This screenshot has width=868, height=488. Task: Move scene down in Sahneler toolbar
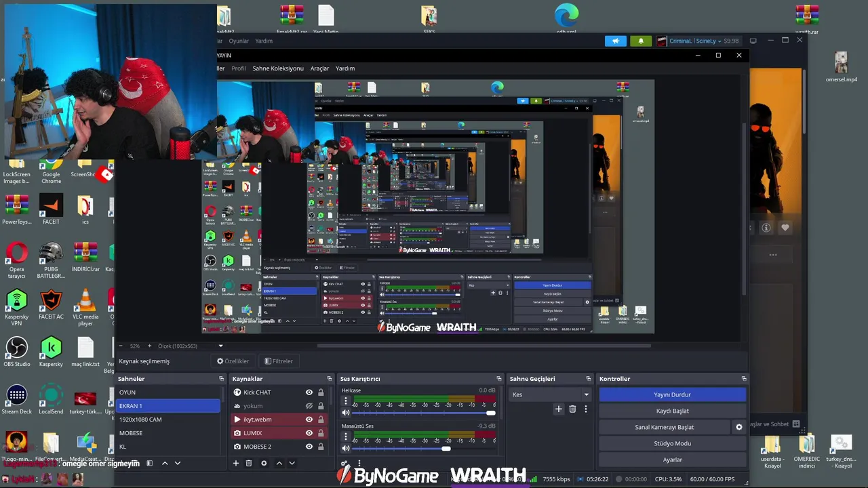[178, 463]
